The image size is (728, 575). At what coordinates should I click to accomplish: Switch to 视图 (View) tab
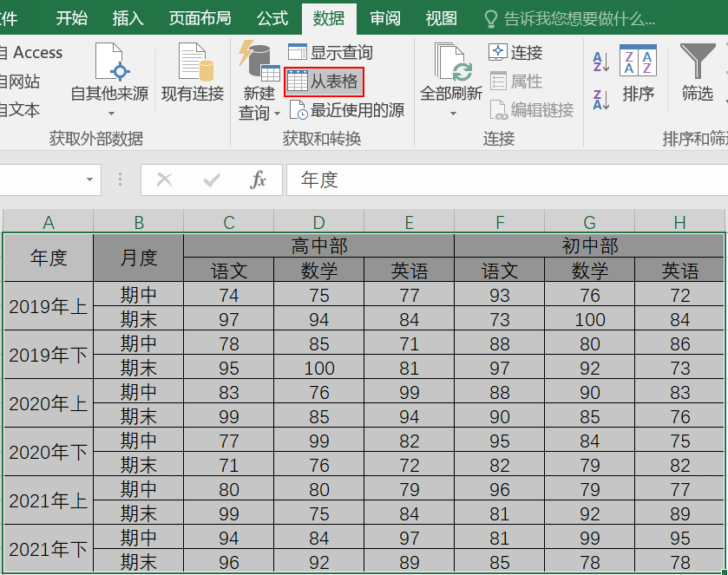(x=441, y=18)
